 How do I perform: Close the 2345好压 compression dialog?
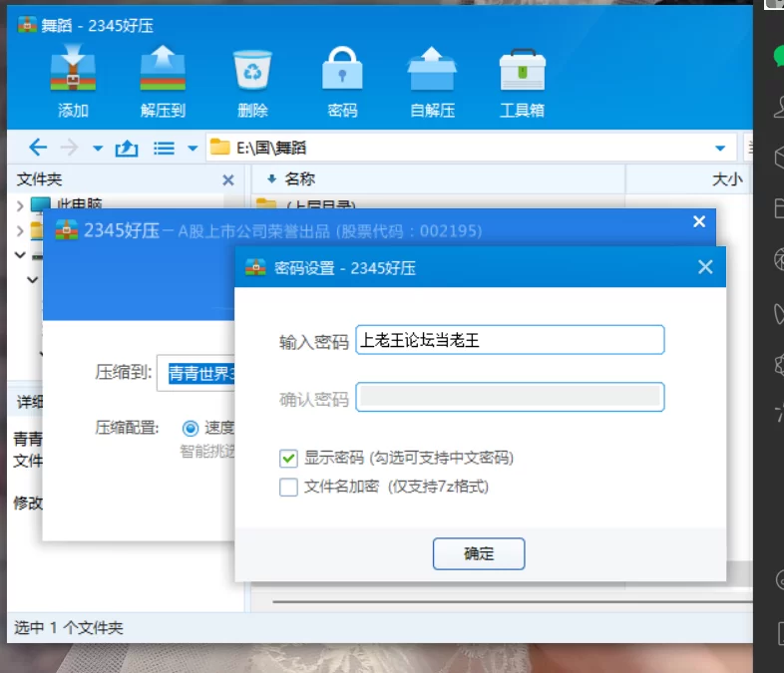699,221
